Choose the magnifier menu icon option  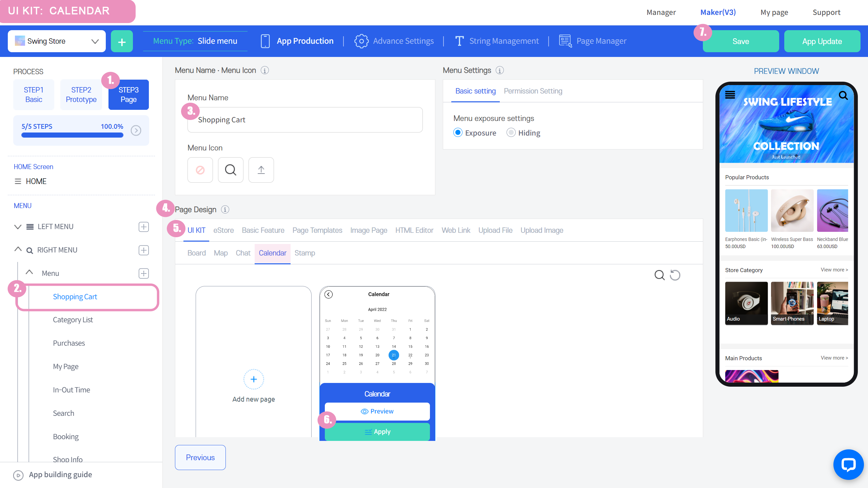(231, 170)
